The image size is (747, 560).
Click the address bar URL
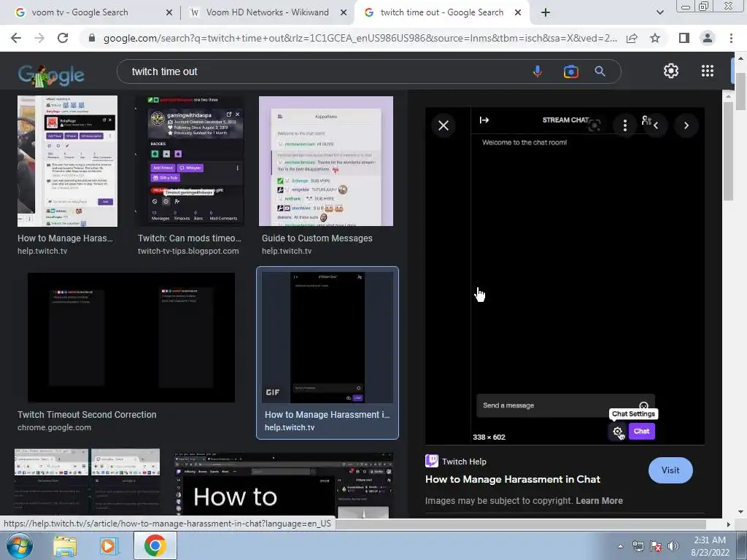[360, 38]
